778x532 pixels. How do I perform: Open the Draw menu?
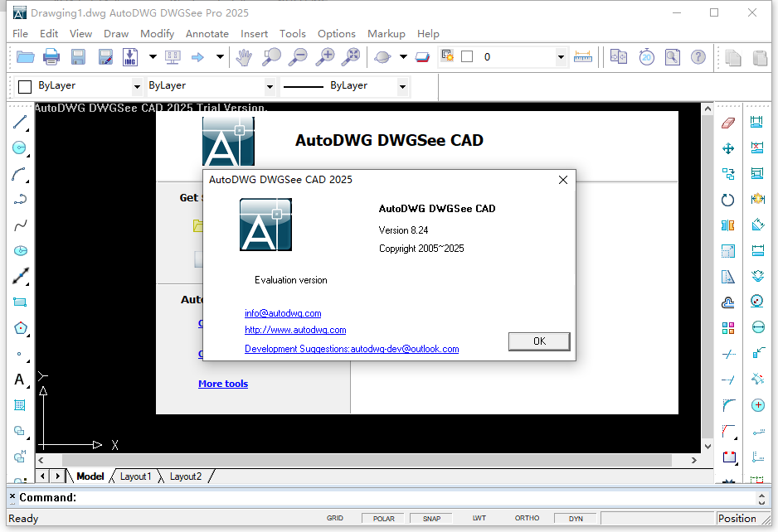(116, 33)
